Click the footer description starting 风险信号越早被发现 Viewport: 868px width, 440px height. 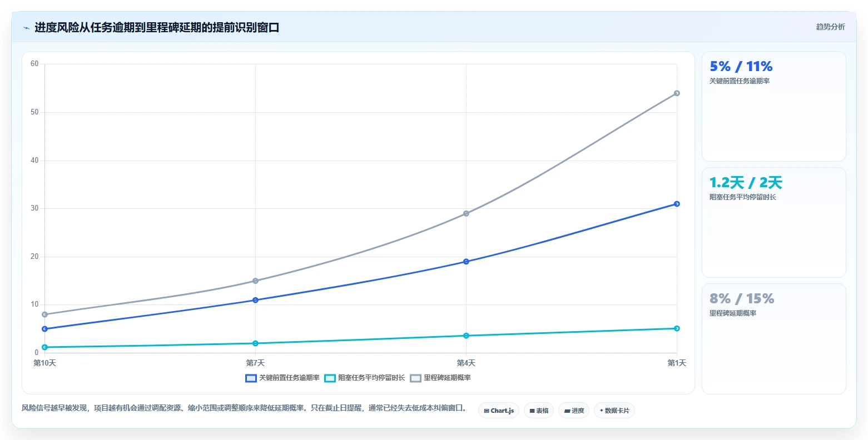[245, 408]
